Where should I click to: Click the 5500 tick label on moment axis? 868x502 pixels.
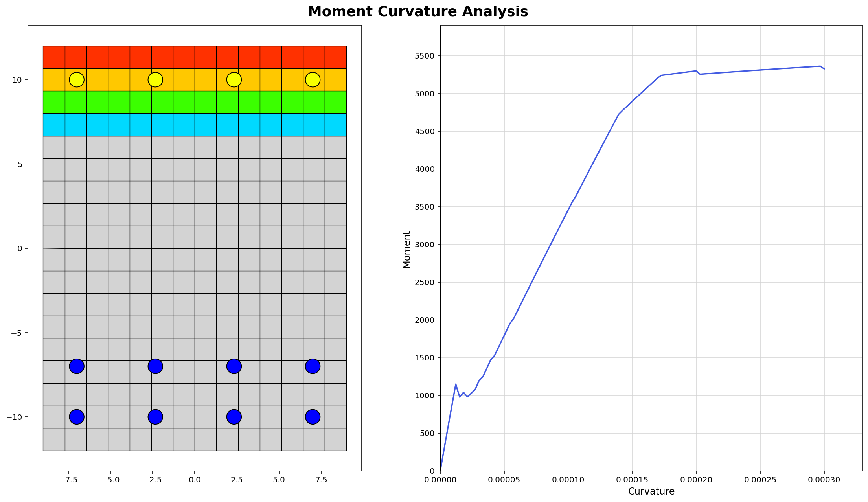tap(424, 56)
